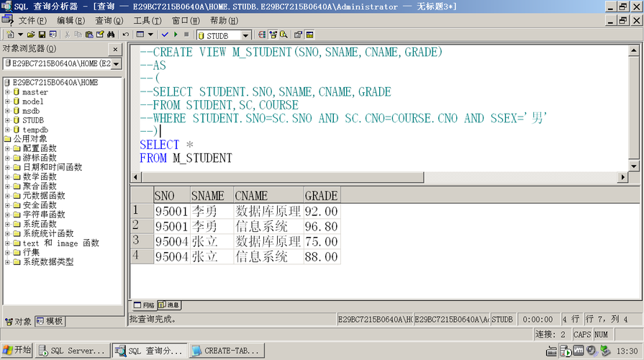Viewport: 644px width, 360px height.
Task: Click the Clear Window toolbar icon
Action: [x=100, y=35]
